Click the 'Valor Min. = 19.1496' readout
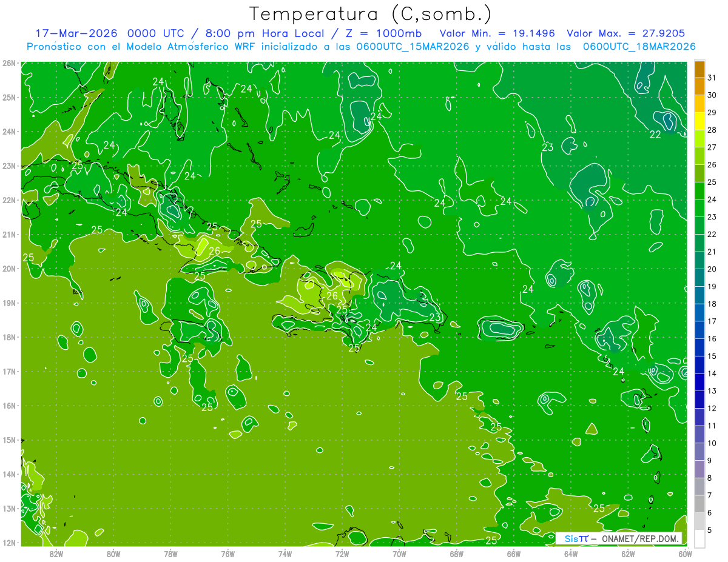This screenshot has height=562, width=728. [x=497, y=33]
